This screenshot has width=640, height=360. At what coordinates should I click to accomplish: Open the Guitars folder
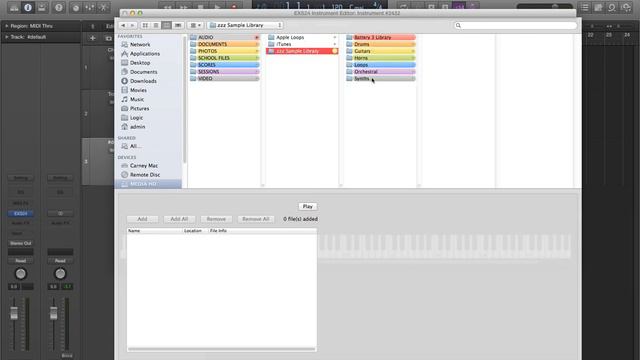pyautogui.click(x=381, y=51)
